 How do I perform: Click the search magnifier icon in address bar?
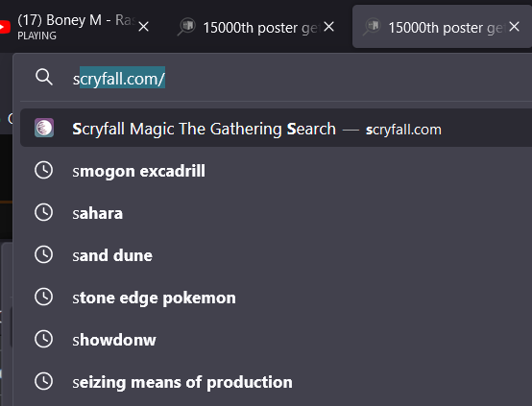(x=44, y=77)
